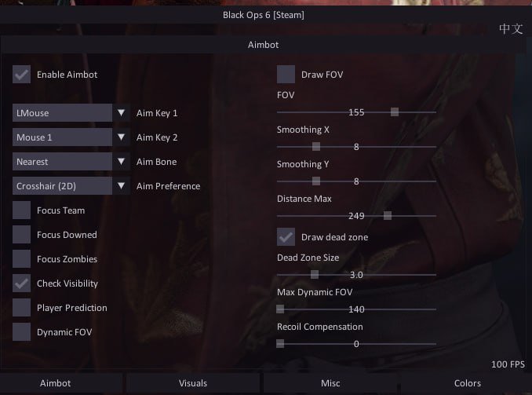The image size is (532, 395).
Task: Click the FOV slider handle at 155
Action: (394, 112)
